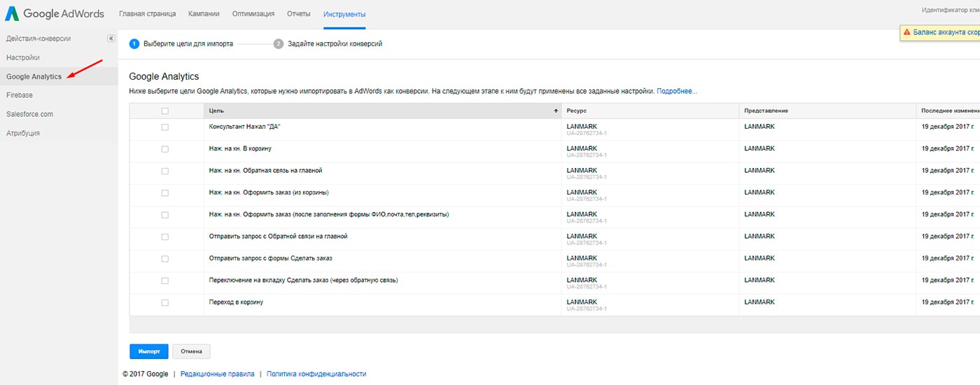Screen dimensions: 980x385
Task: Click the 'Ресурс' column header
Action: 577,111
